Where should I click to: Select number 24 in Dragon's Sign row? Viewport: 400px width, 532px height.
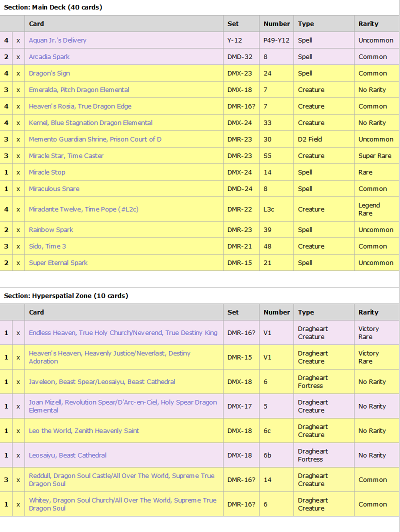click(276, 73)
